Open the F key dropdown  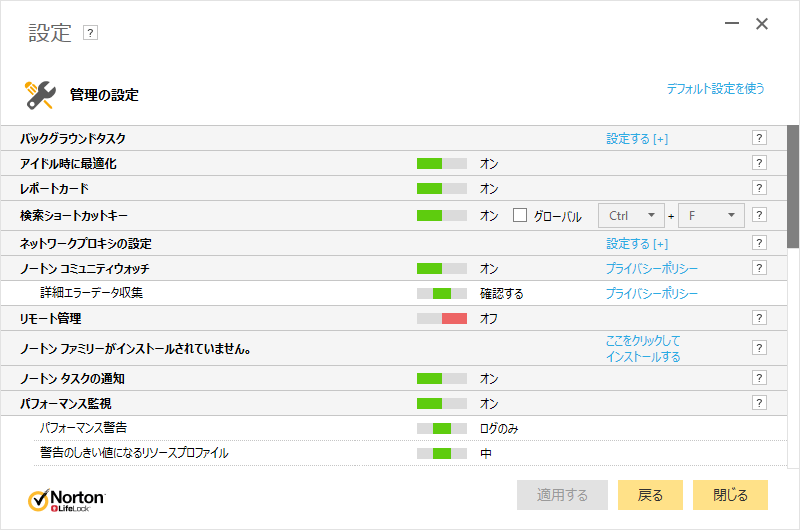tap(711, 215)
